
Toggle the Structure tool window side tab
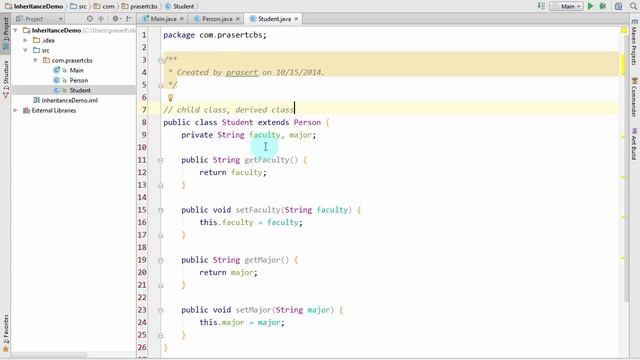click(6, 79)
